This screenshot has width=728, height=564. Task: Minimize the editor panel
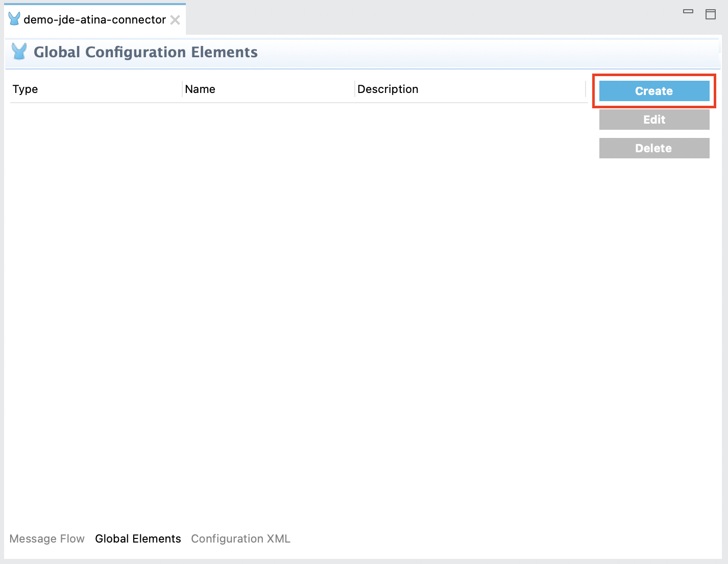click(x=688, y=12)
